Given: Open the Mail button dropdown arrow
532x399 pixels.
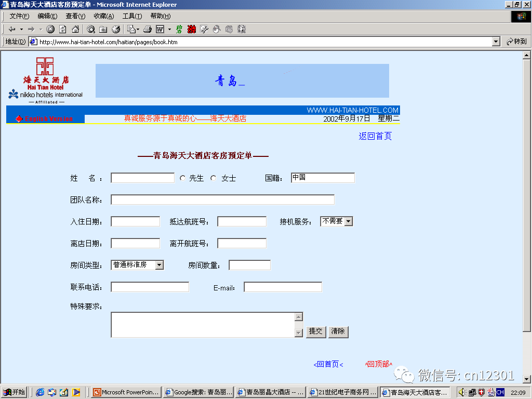Looking at the screenshot, I should point(138,29).
